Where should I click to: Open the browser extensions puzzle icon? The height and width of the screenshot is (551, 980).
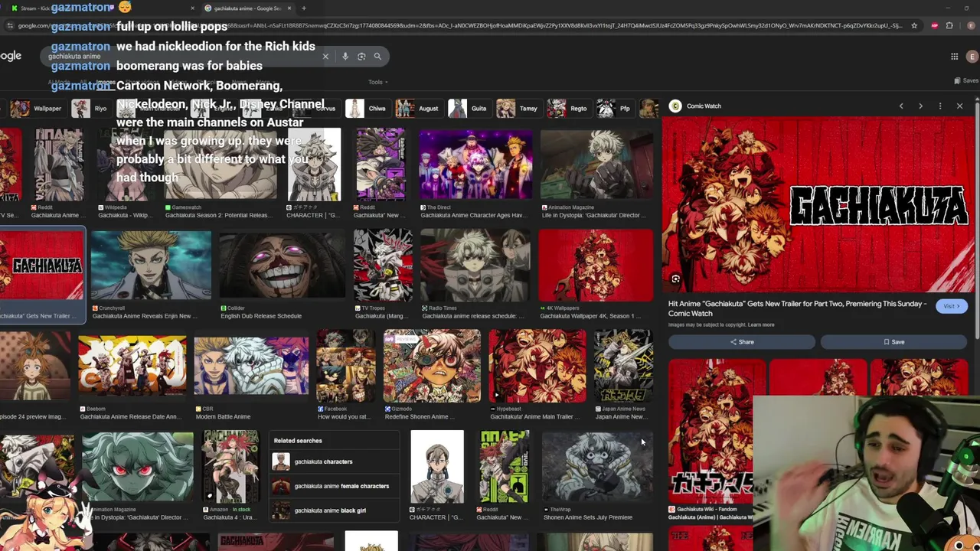[x=949, y=25]
